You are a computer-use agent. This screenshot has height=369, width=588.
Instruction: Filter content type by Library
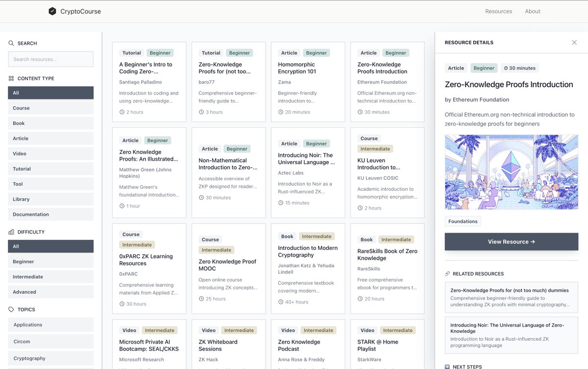(x=51, y=199)
